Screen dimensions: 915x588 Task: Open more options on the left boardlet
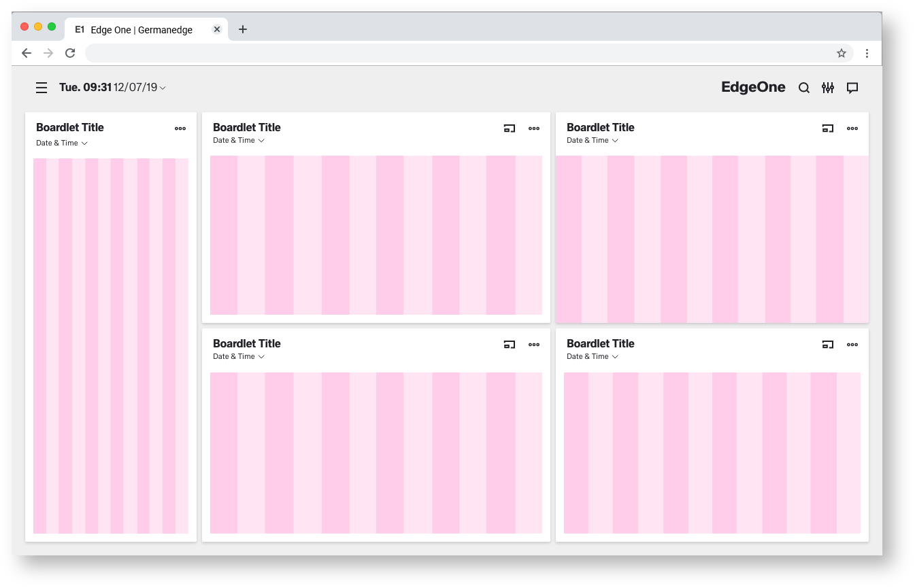[x=180, y=128]
